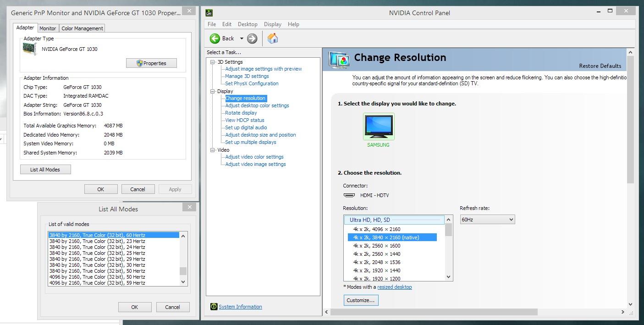Viewport: 644px width, 325px height.
Task: Click the NVIDIA Control Panel title icon
Action: 209,13
